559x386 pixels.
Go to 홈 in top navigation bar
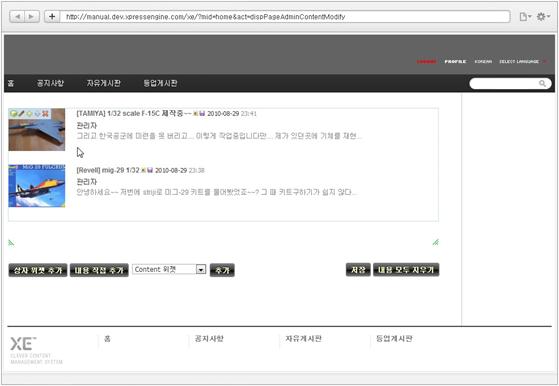(11, 83)
